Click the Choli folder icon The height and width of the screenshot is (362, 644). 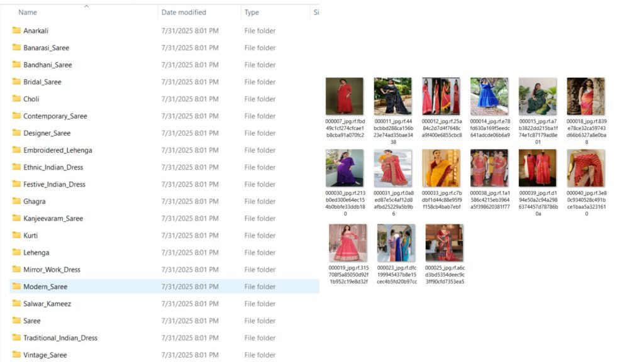(x=16, y=99)
